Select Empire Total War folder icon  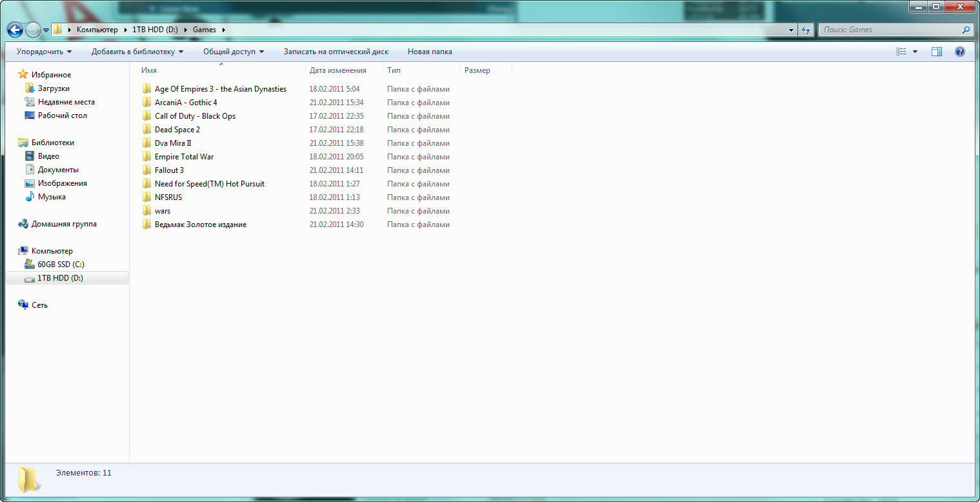tap(147, 157)
